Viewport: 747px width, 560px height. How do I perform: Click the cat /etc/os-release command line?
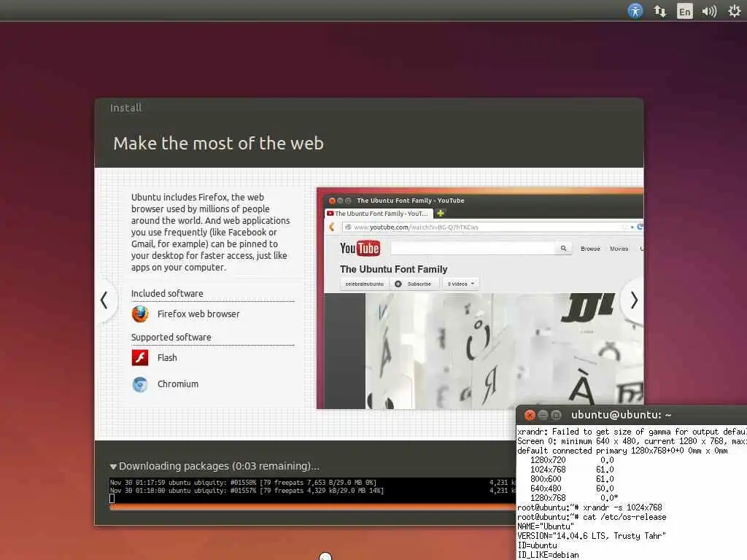click(x=592, y=517)
